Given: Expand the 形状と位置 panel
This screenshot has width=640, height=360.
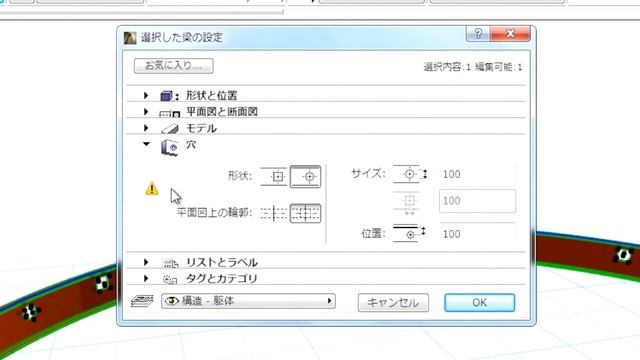Looking at the screenshot, I should pyautogui.click(x=146, y=96).
